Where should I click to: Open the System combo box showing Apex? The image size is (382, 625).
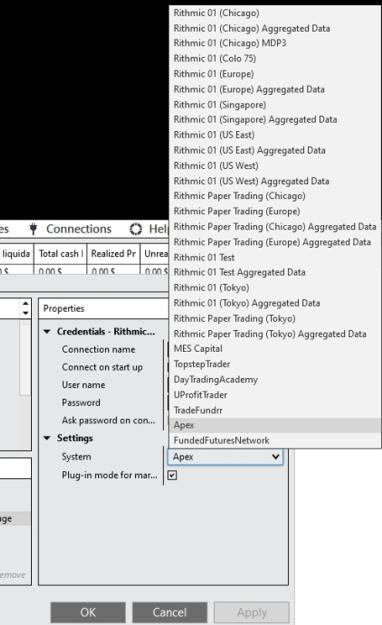click(x=226, y=457)
